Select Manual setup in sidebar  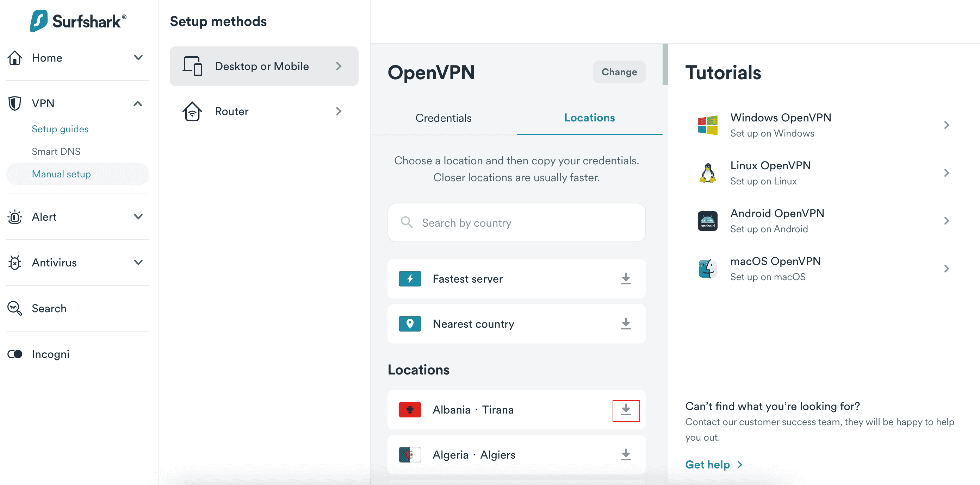click(x=77, y=174)
